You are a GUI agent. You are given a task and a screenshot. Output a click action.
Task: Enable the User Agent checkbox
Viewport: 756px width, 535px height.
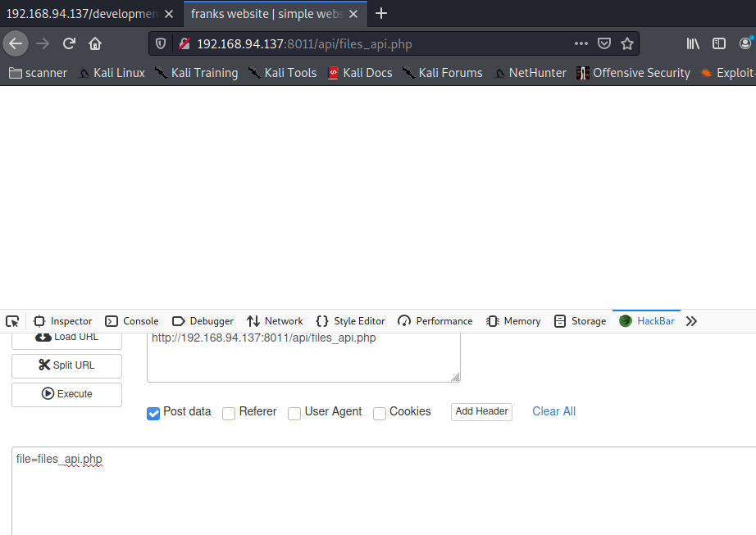(x=294, y=413)
